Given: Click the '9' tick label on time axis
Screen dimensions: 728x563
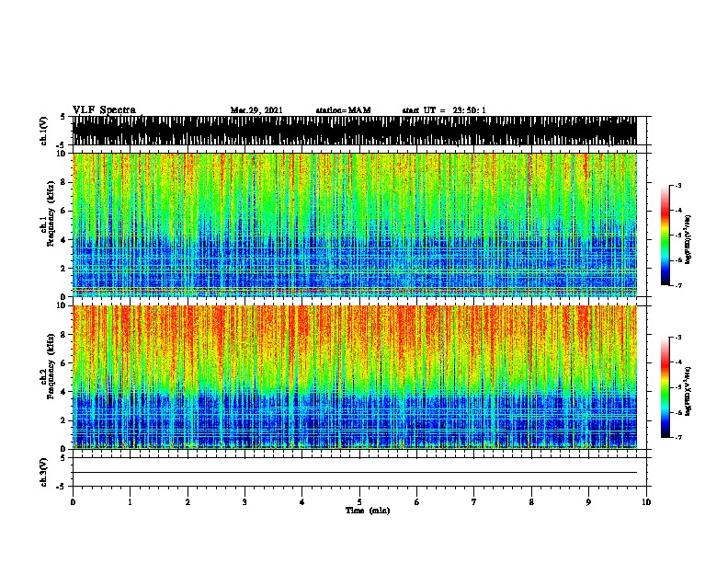Looking at the screenshot, I should (x=588, y=502).
